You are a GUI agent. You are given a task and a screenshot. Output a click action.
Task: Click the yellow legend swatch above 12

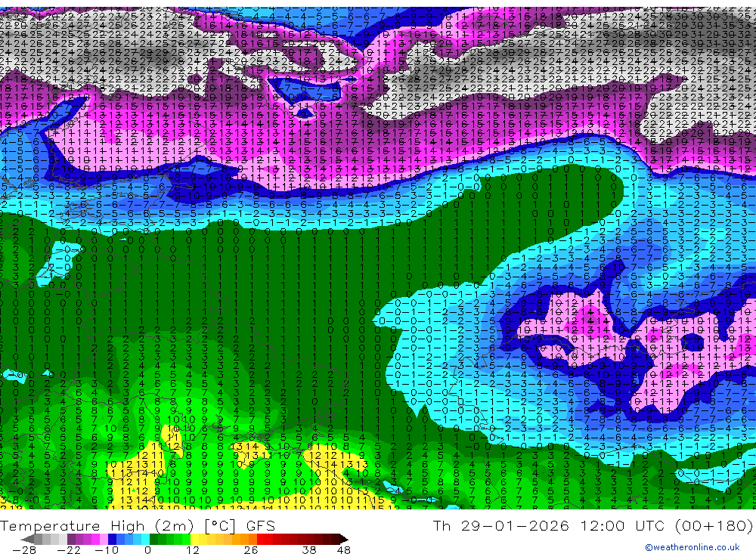coord(195,539)
